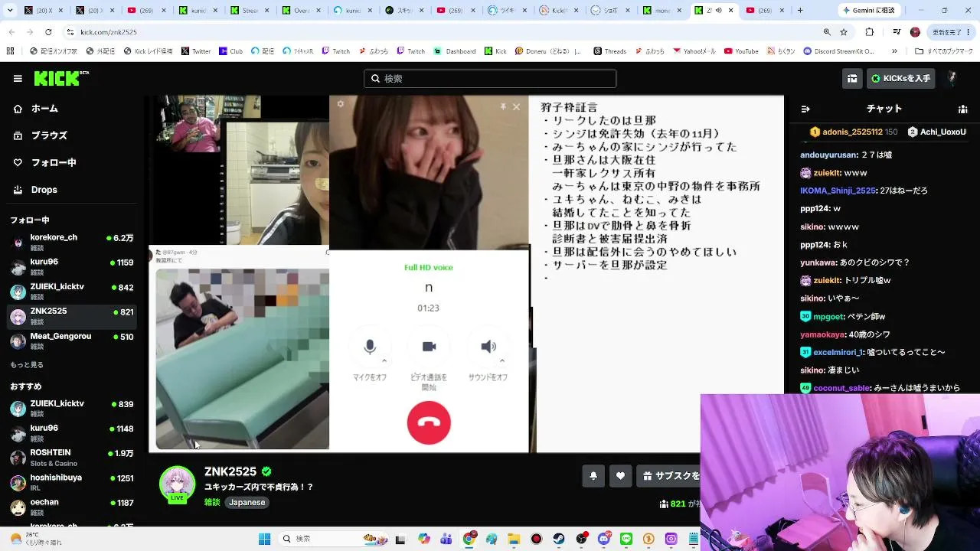Toggle the microphone with マイクをオフ

[x=370, y=347]
